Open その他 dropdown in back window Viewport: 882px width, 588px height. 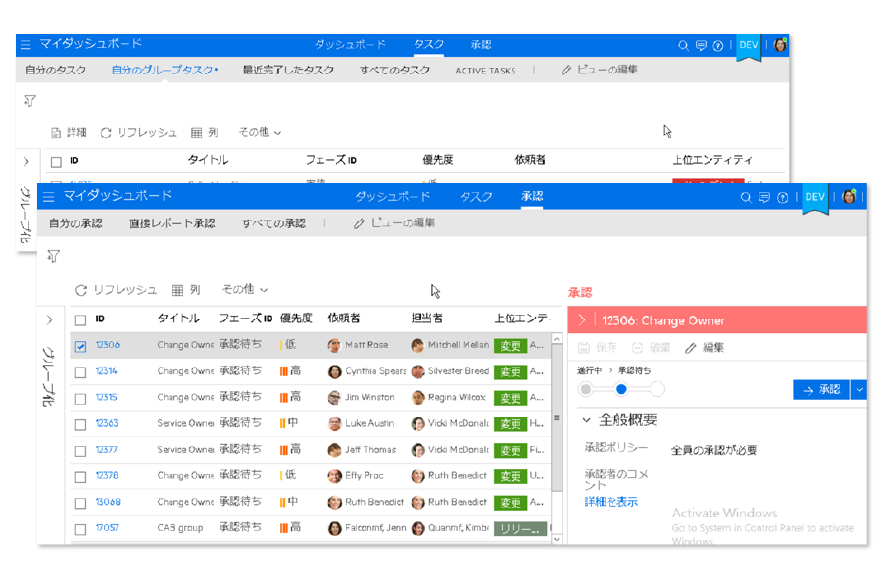[x=260, y=132]
